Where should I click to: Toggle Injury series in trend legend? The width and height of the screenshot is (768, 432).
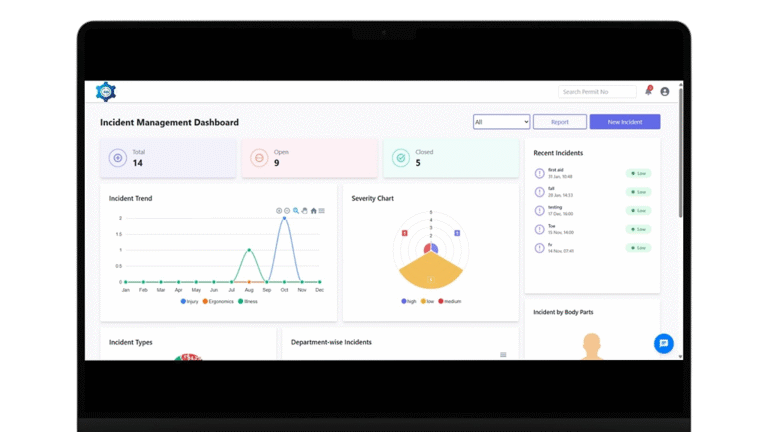tap(190, 301)
